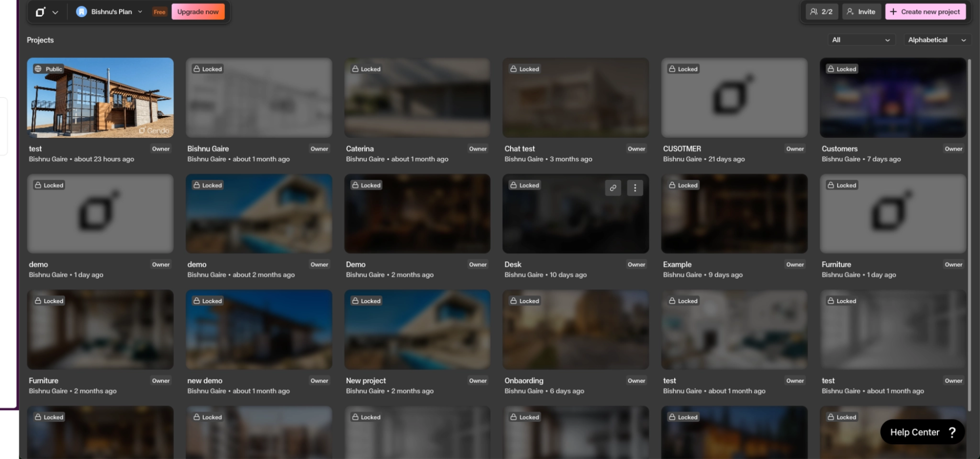Click the copy link icon on Desk project
This screenshot has width=980, height=459.
pyautogui.click(x=612, y=188)
